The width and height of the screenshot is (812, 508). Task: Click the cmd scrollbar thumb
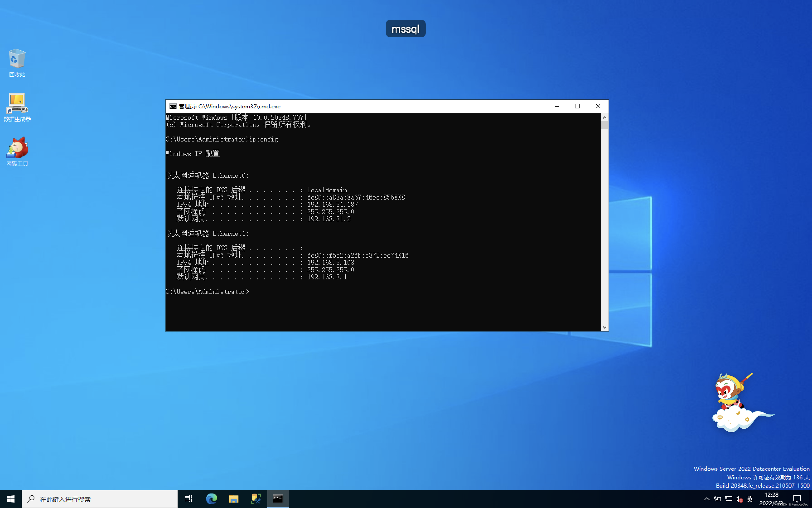605,125
